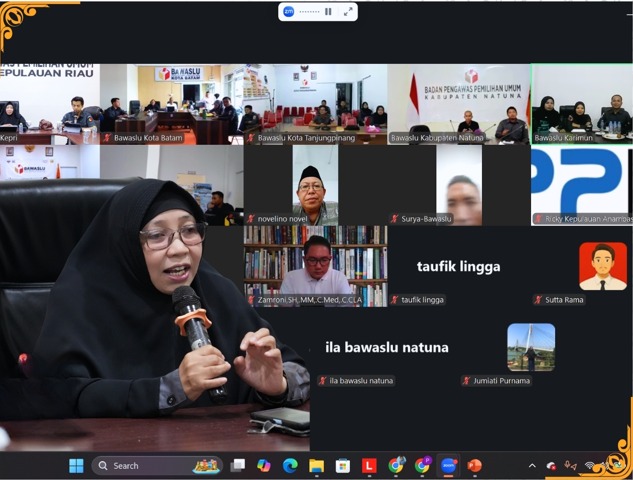This screenshot has width=633, height=480.
Task: Select Ricky Kepulauan Anambas tile
Action: click(x=582, y=185)
